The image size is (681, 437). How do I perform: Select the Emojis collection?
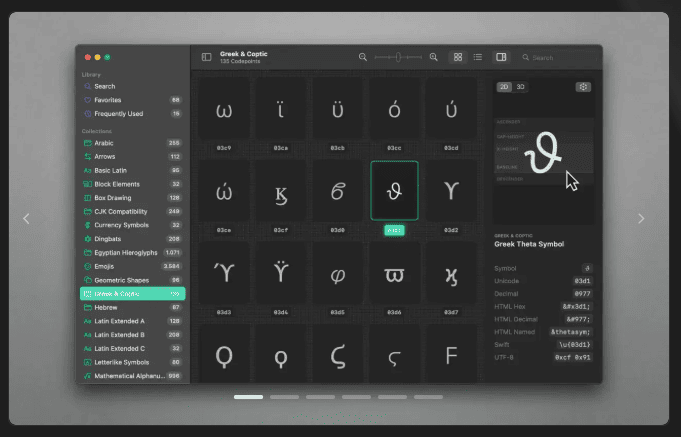[132, 266]
